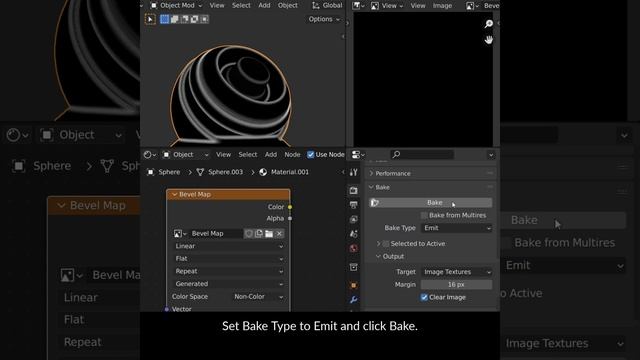Toggle the Clear Image checkbox
Viewport: 640px width, 360px height.
pyautogui.click(x=424, y=297)
